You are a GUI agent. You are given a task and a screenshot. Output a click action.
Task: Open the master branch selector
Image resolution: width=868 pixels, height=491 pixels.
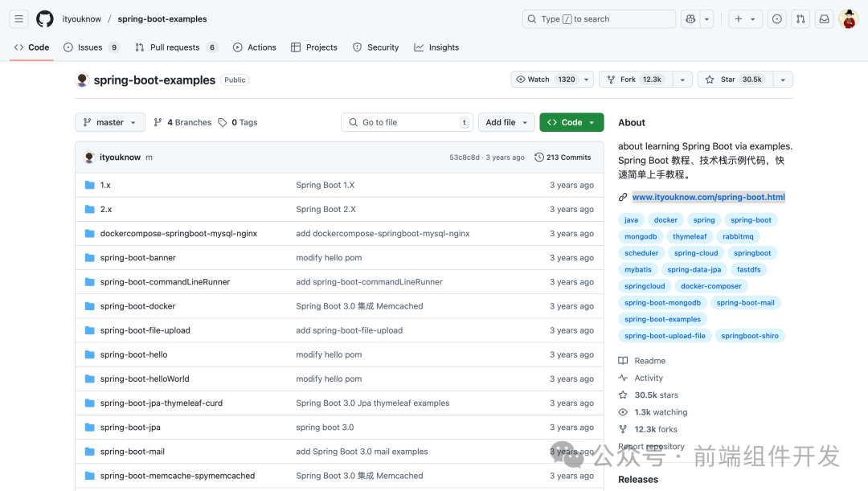click(109, 122)
